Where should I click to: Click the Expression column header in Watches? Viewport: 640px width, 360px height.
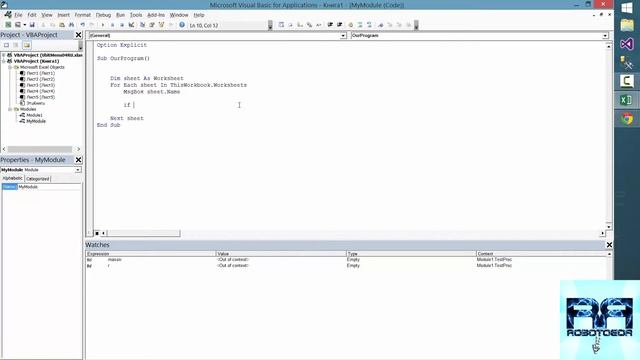click(x=150, y=254)
